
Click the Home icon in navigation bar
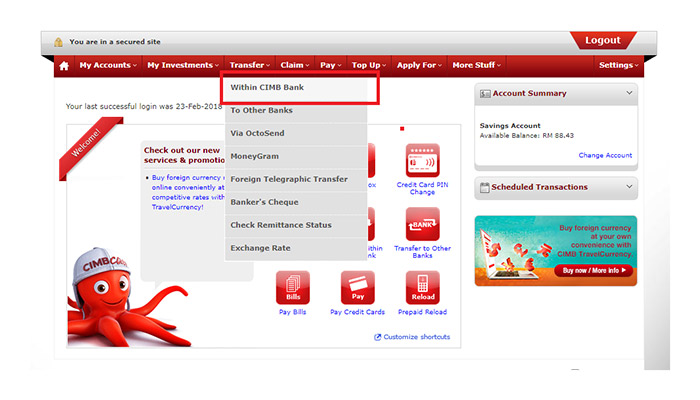tap(64, 66)
